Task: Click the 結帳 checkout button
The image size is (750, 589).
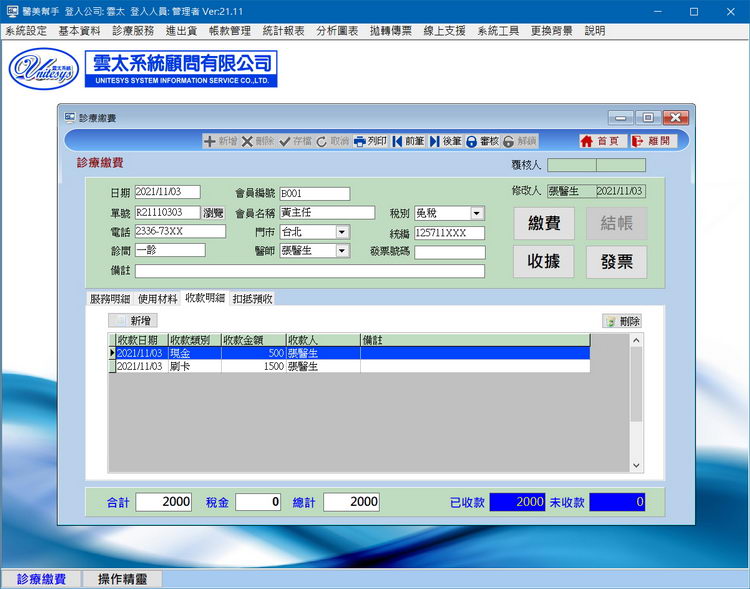Action: point(617,223)
